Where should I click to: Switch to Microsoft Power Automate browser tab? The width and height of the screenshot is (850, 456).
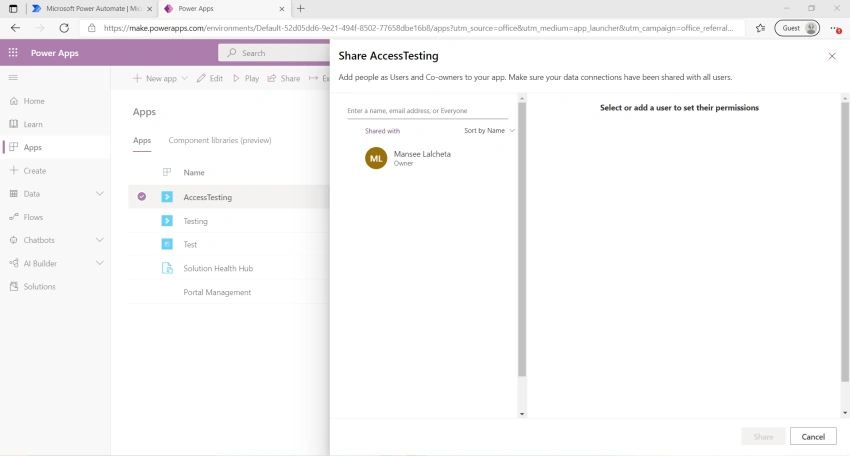pyautogui.click(x=91, y=9)
